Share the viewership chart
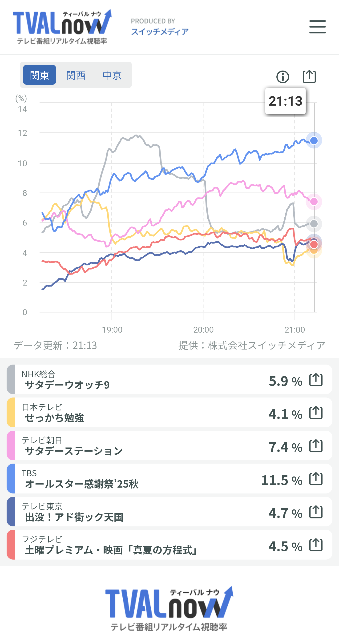 [309, 76]
